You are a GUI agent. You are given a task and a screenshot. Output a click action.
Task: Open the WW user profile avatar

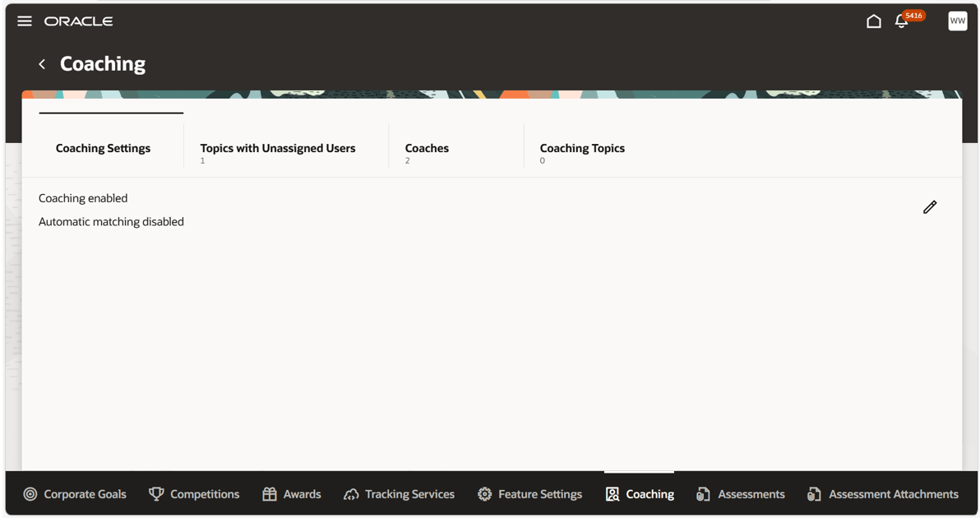tap(958, 21)
